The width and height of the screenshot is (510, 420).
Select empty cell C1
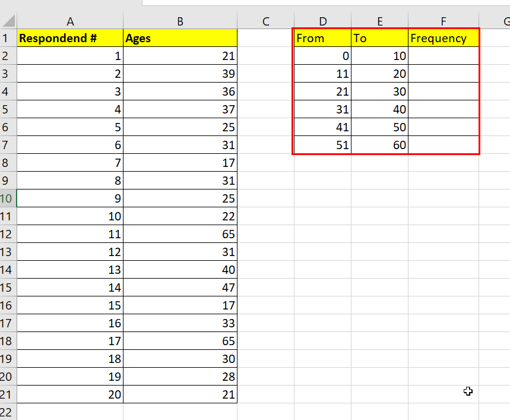266,38
